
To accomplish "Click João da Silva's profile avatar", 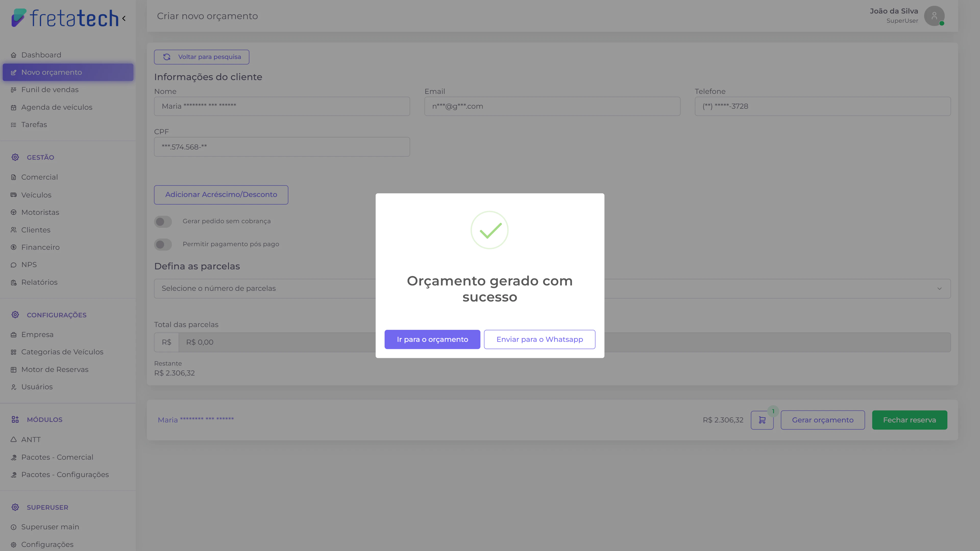I will pyautogui.click(x=934, y=16).
